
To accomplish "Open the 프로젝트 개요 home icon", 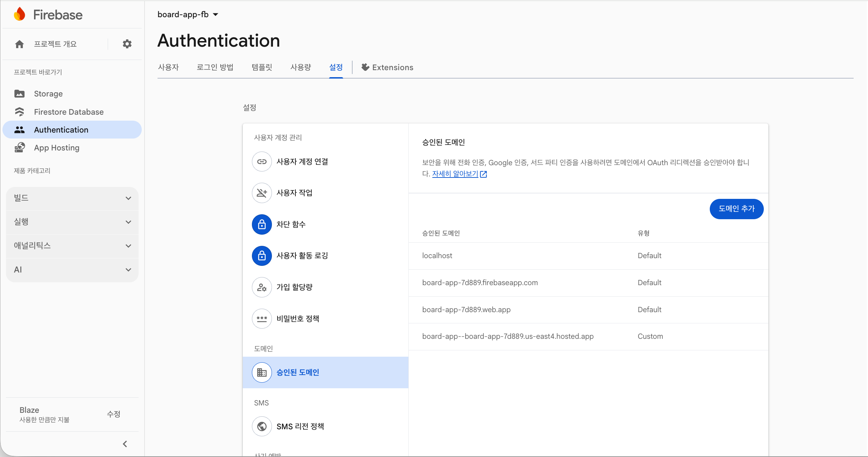I will point(20,44).
